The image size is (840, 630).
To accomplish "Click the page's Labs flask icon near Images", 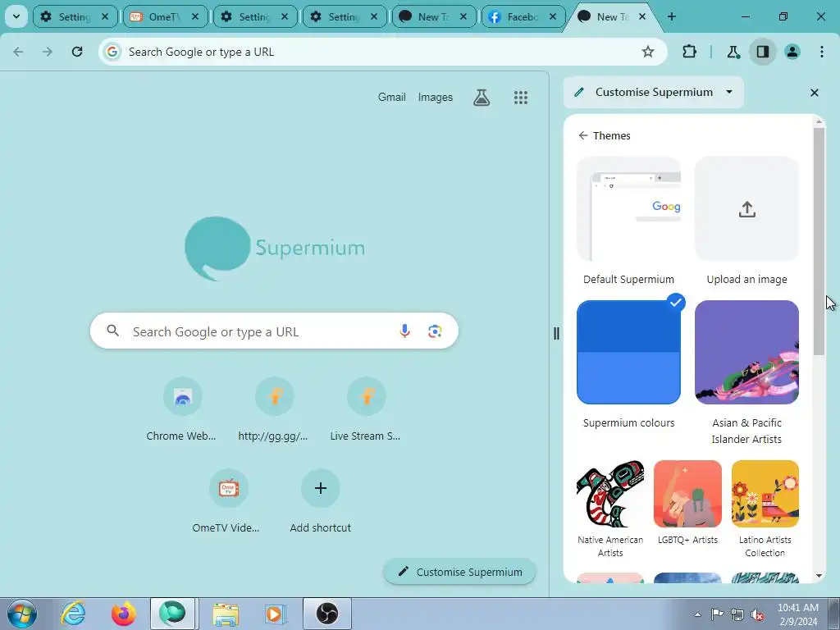I will tap(482, 97).
